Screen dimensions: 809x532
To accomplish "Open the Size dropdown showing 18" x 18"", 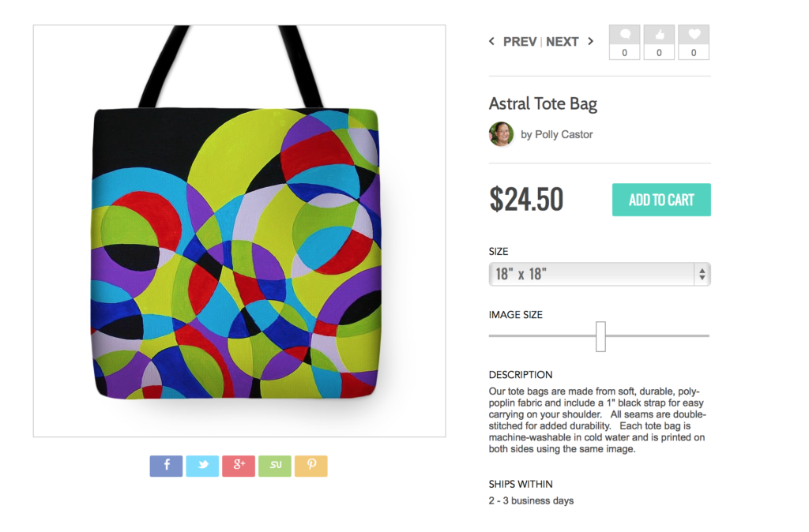I will click(x=600, y=274).
